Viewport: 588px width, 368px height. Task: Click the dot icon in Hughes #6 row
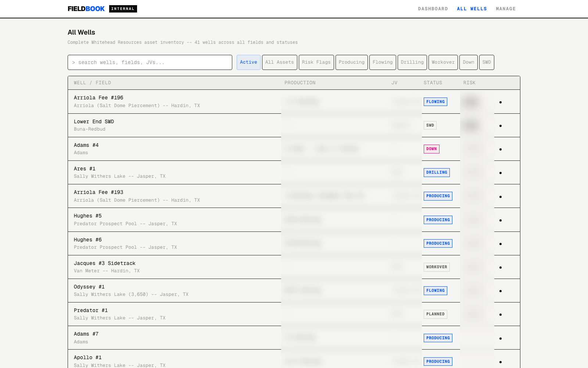[x=501, y=244]
